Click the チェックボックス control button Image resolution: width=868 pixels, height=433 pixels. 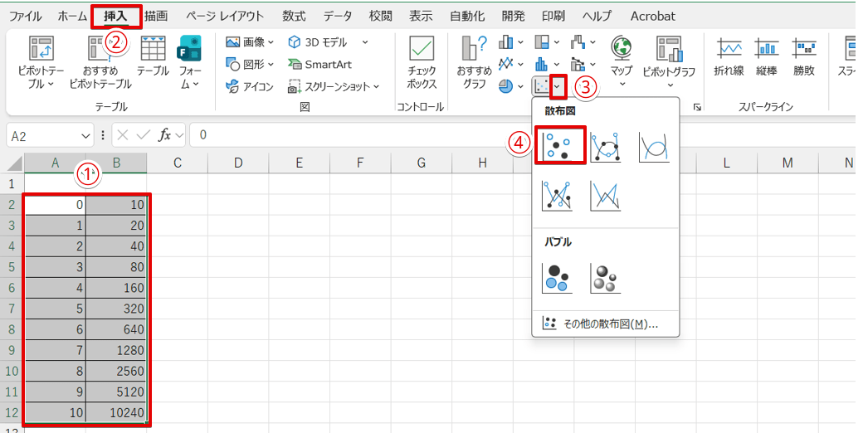coord(422,63)
